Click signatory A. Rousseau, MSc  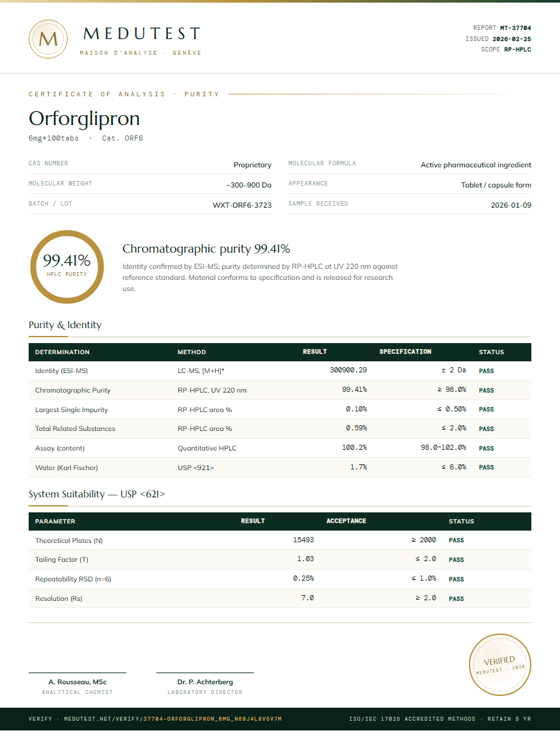click(x=77, y=682)
